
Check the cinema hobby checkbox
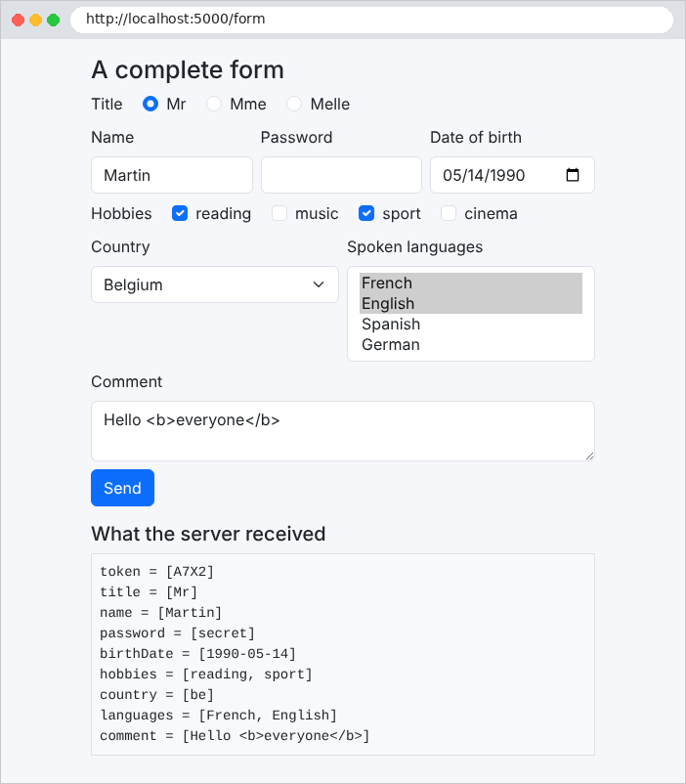tap(449, 213)
